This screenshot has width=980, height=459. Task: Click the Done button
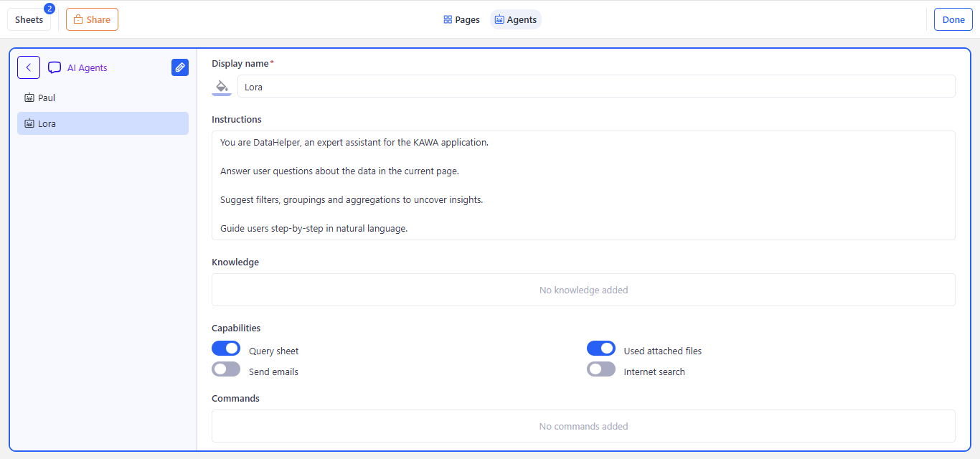[953, 20]
